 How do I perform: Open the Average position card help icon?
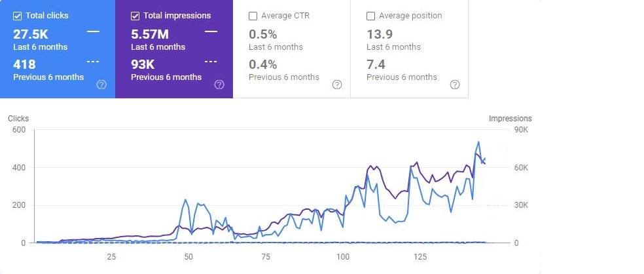455,85
